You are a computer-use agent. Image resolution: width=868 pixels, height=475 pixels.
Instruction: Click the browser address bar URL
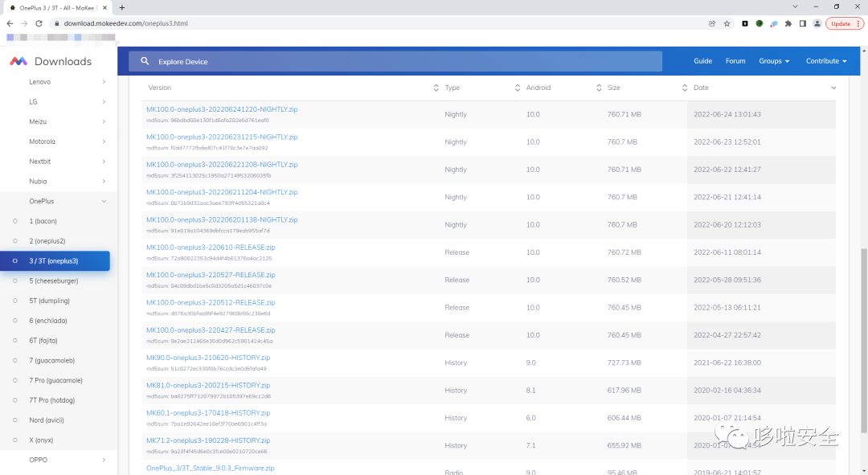125,23
